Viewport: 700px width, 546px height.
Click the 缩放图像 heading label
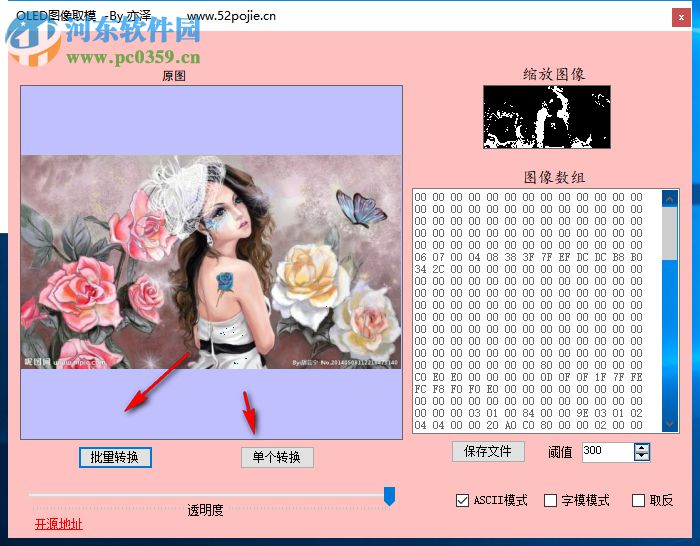[x=554, y=74]
